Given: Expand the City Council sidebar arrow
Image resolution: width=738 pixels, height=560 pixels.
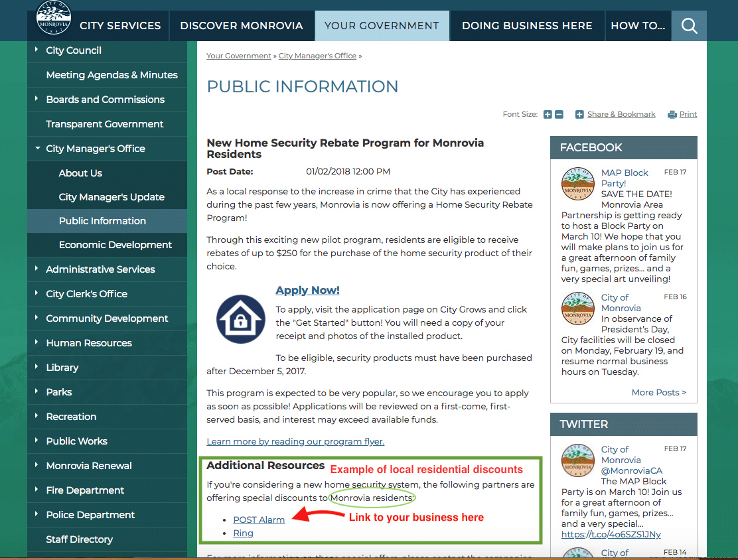Looking at the screenshot, I should [37, 50].
